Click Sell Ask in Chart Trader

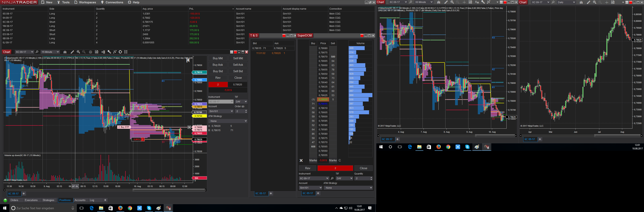point(238,65)
